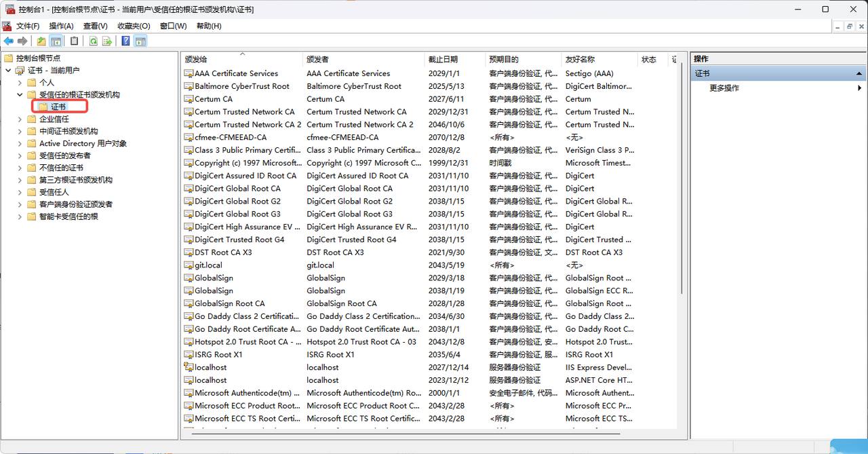Collapse the 证书 - 当前用户 node
868x454 pixels.
tap(8, 71)
